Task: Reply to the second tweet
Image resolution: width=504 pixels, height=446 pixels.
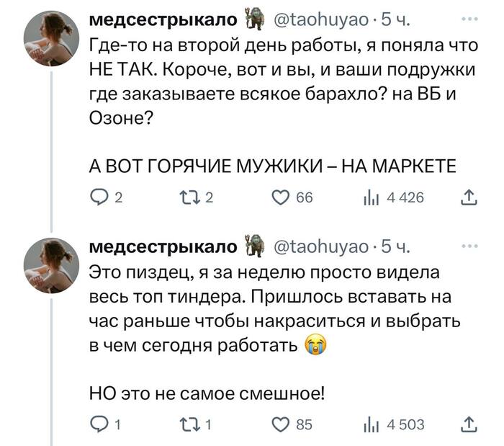Action: click(x=99, y=424)
